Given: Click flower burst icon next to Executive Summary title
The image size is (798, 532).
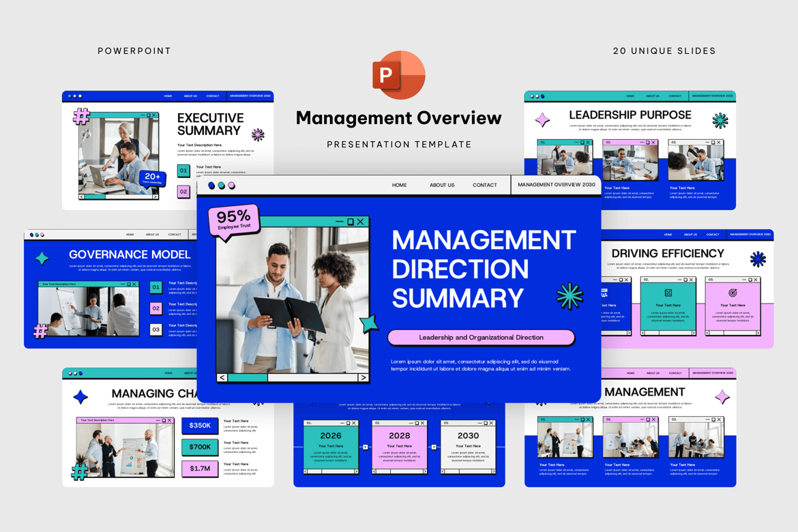Looking at the screenshot, I should coord(258,134).
